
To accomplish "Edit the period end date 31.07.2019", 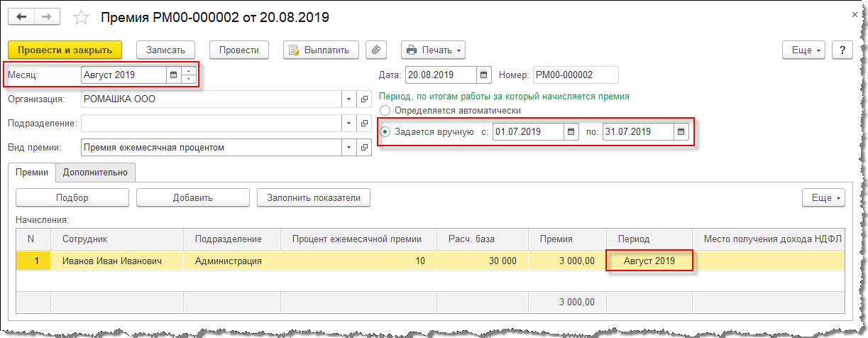I will (x=638, y=131).
